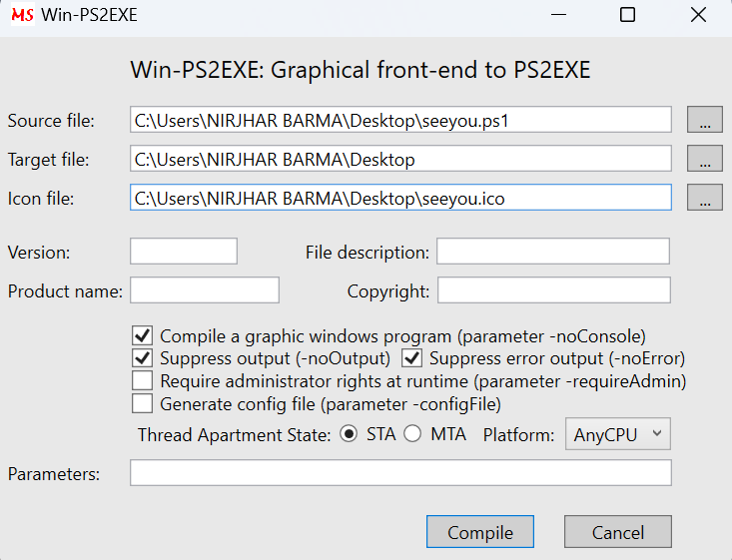Open the Platform AnyCPU dropdown
This screenshot has width=732, height=560.
click(617, 434)
